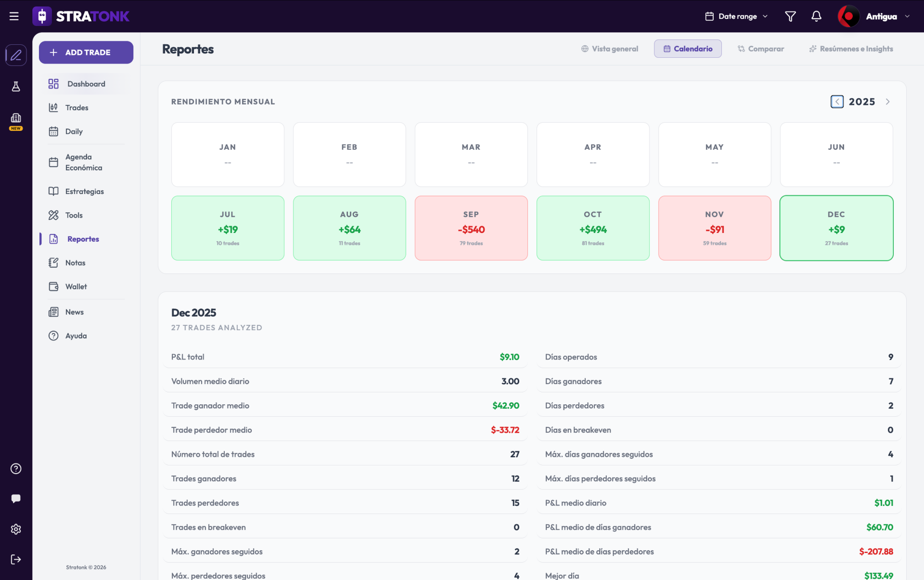Select the SEP monthly performance card
The height and width of the screenshot is (580, 924).
tap(471, 228)
